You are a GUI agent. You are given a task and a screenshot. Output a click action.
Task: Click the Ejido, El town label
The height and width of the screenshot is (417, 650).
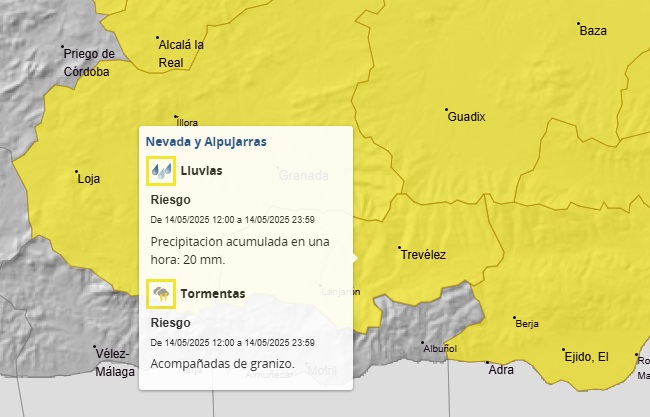point(586,357)
